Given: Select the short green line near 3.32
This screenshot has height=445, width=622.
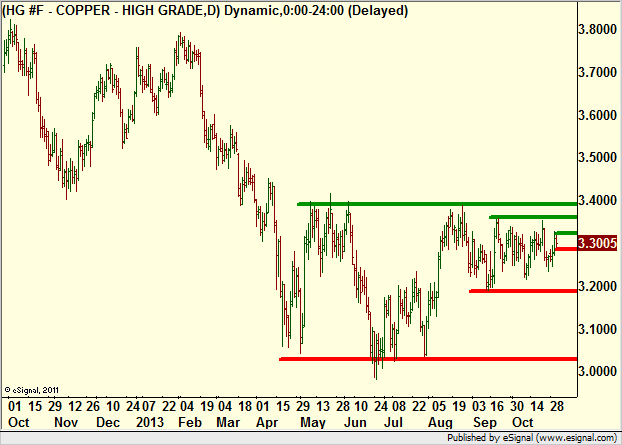Looking at the screenshot, I should click(x=566, y=233).
